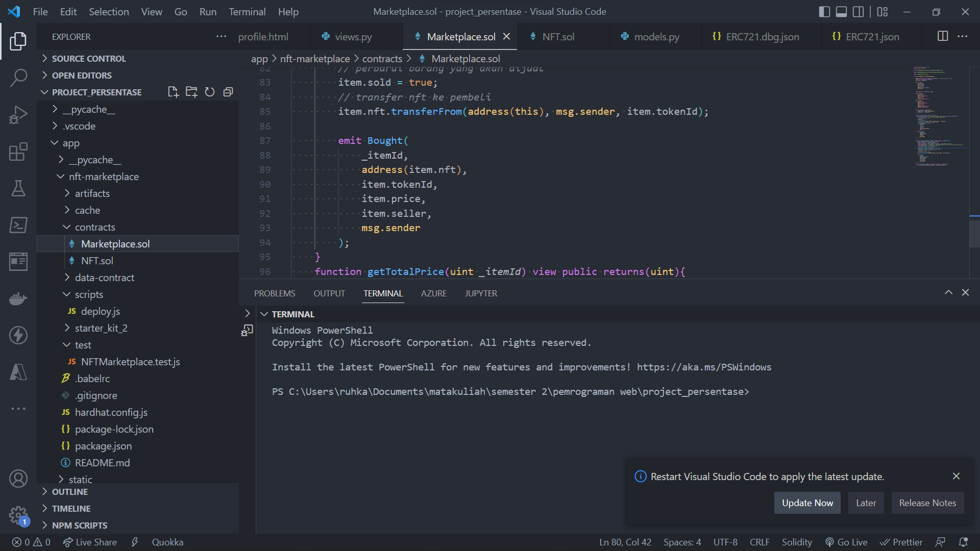Collapse the scripts folder
This screenshot has width=980, height=551.
(138, 294)
